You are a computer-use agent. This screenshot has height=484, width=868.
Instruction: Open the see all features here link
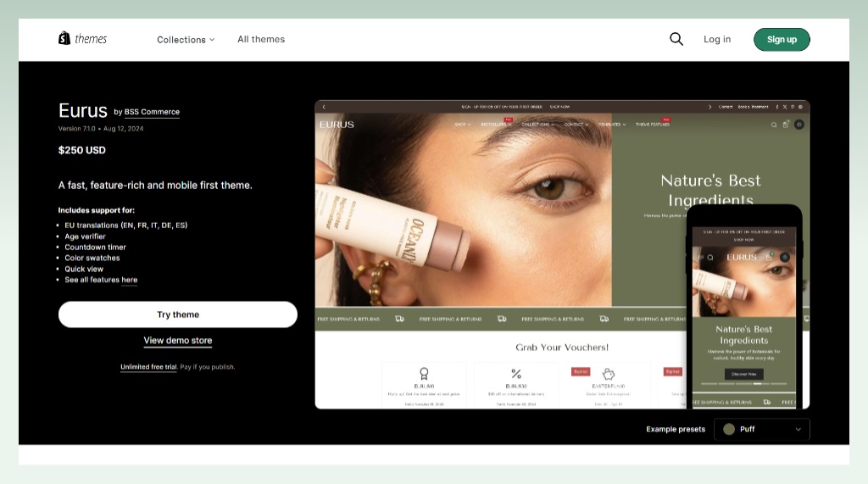point(129,280)
